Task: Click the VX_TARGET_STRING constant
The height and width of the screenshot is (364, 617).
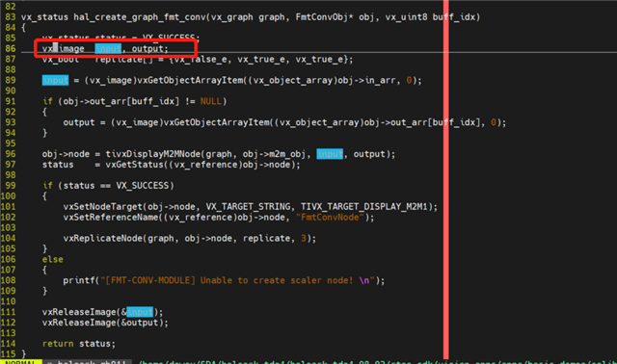Action: (x=248, y=207)
